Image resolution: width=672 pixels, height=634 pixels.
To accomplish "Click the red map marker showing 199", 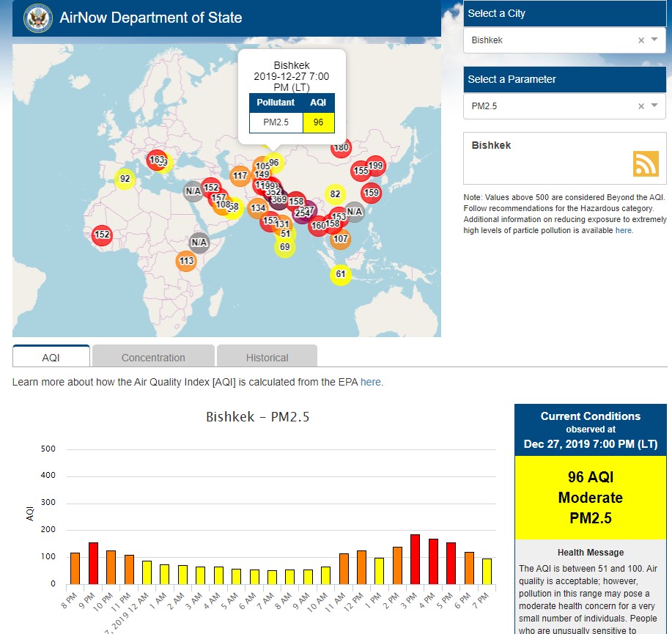I will click(x=376, y=166).
